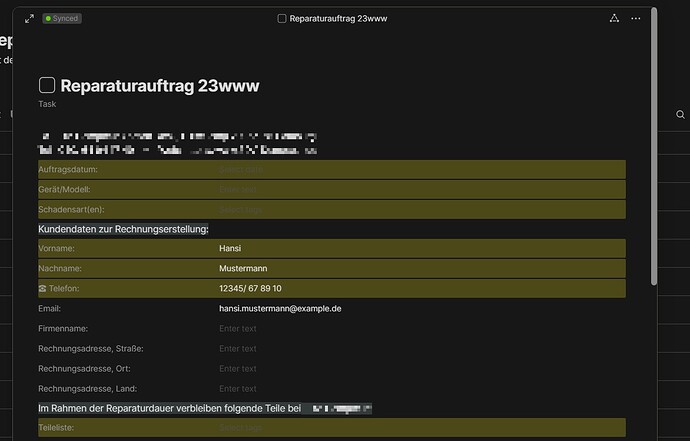Click the Kundendaten zur Rechnungserstellung heading
Screen dimensions: 690x441
pyautogui.click(x=123, y=229)
